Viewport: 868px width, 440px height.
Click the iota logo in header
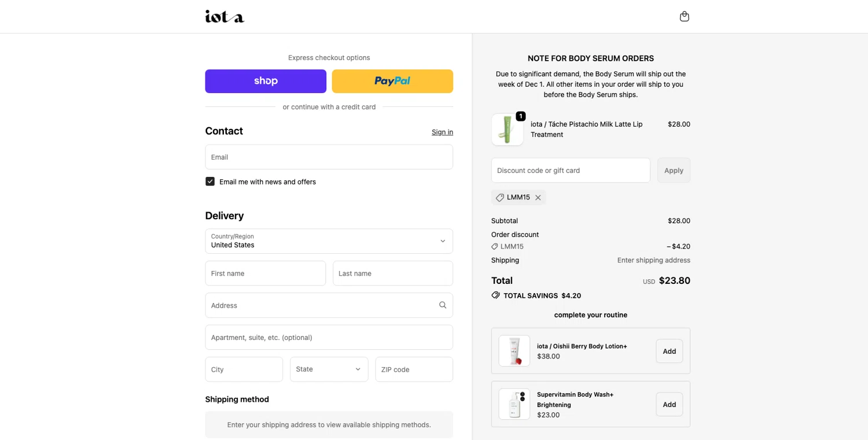coord(225,16)
